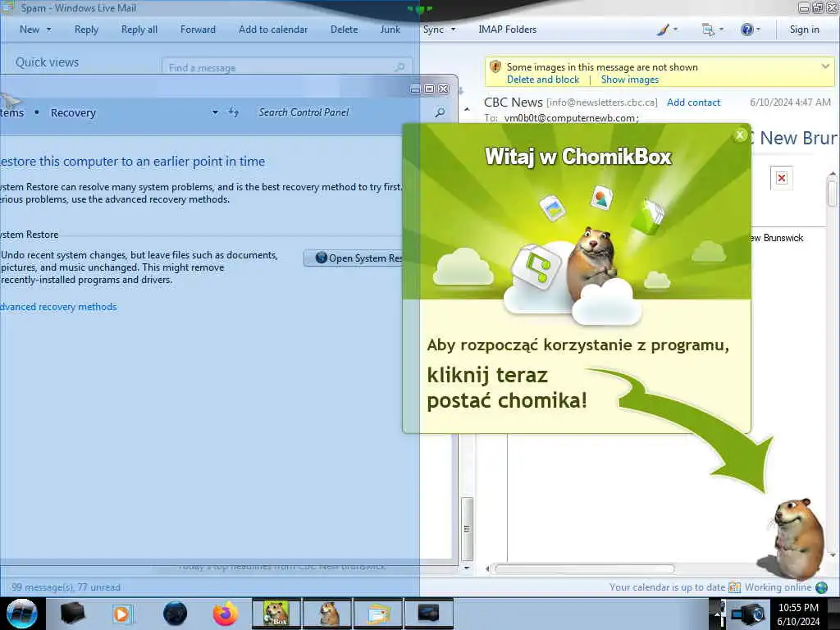Screen dimensions: 840x630
Task: Click "99 message(s), 77 unread" status text
Action: point(66,587)
